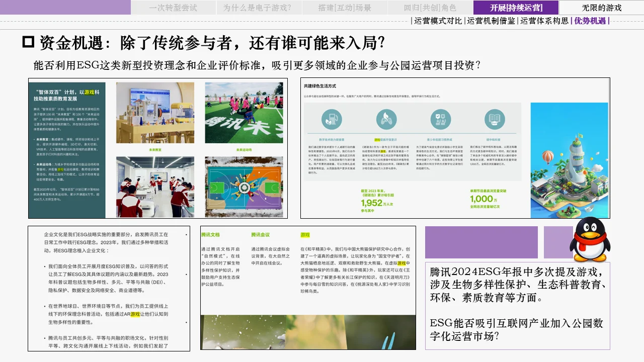Click the 腾讯文档 column heading
Screen dimensions: 644x362
click(210, 235)
